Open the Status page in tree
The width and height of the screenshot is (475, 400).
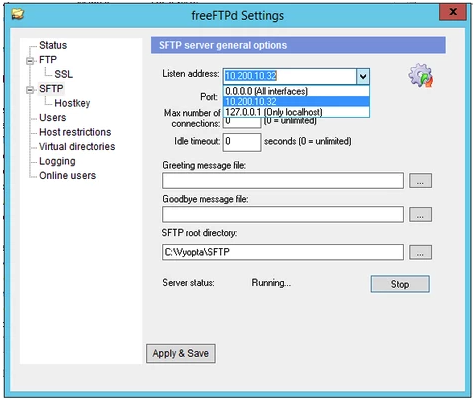point(53,45)
